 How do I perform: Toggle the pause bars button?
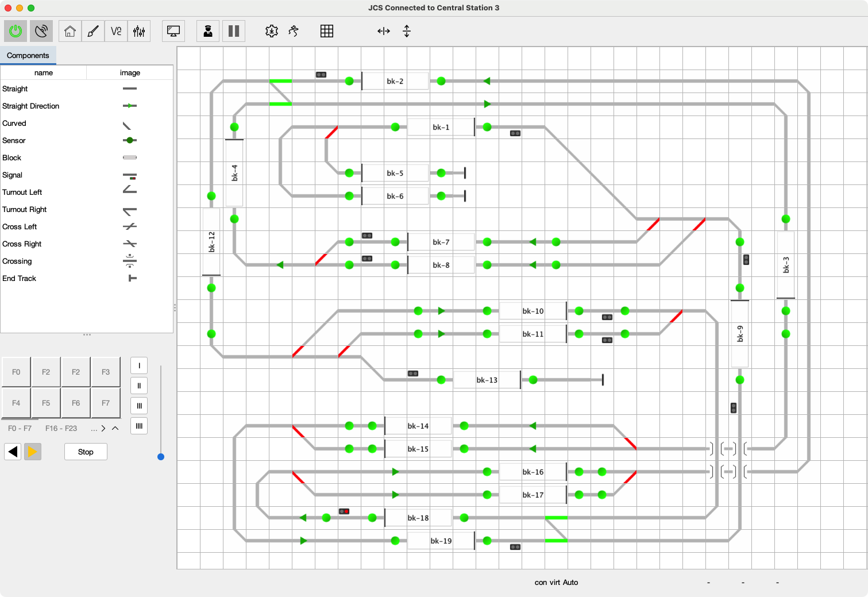pyautogui.click(x=234, y=31)
